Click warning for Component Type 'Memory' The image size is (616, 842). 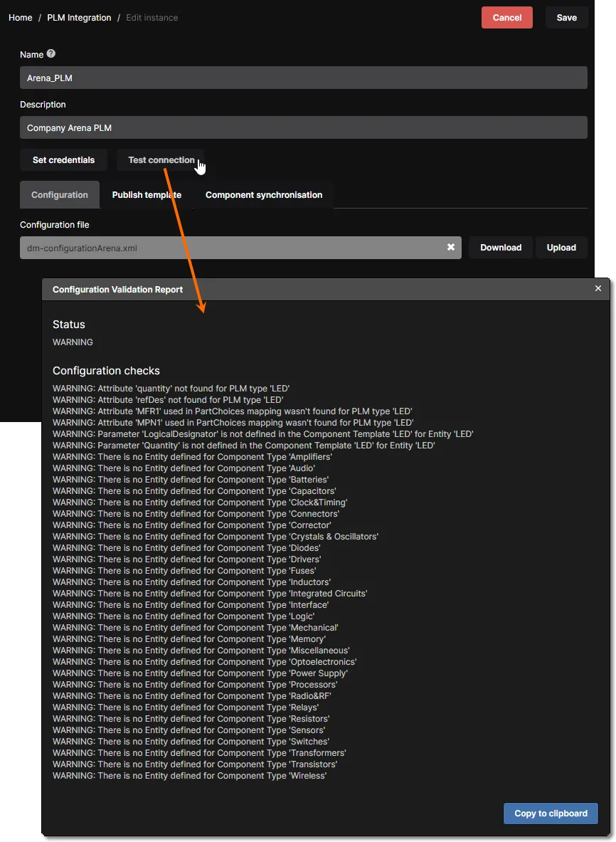coord(189,638)
